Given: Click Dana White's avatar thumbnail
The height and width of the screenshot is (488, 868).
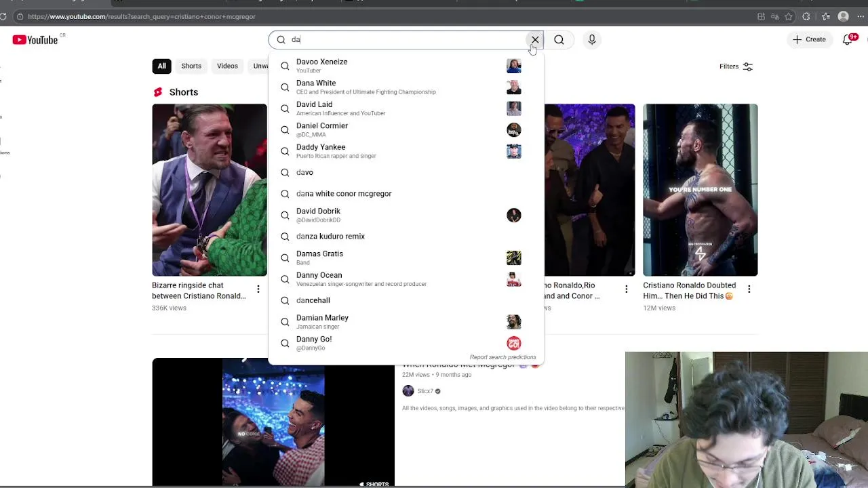Looking at the screenshot, I should [514, 87].
